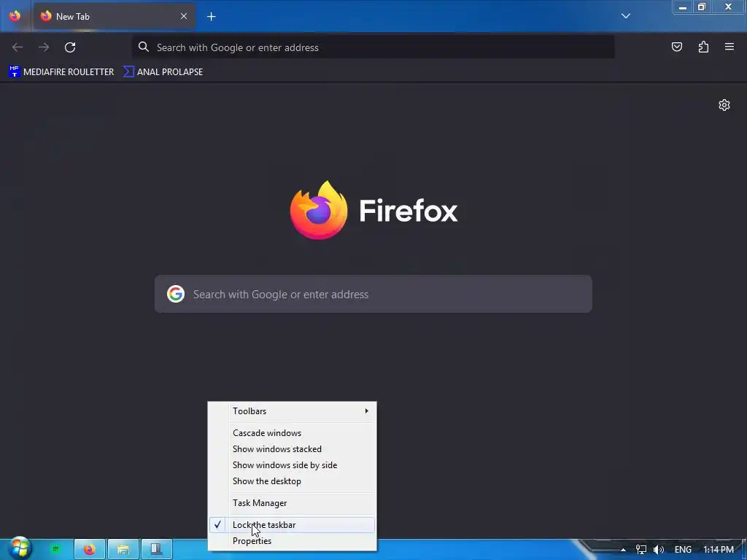Open taskbar Properties
The image size is (747, 560).
[x=292, y=541]
